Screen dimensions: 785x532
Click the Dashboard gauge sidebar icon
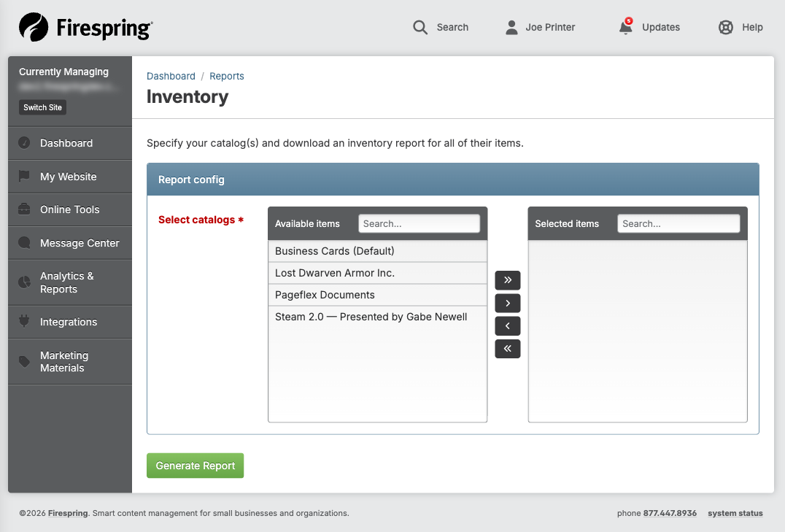pyautogui.click(x=24, y=143)
